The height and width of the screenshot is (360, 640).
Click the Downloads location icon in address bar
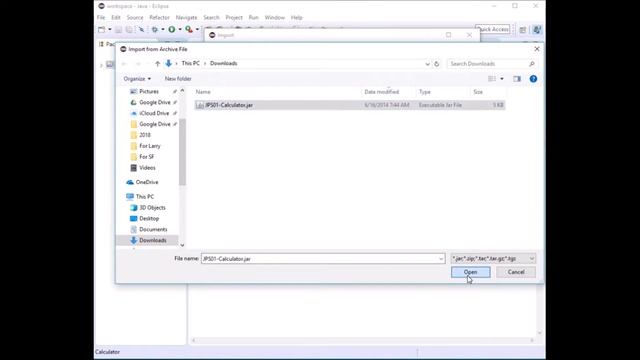pyautogui.click(x=169, y=63)
